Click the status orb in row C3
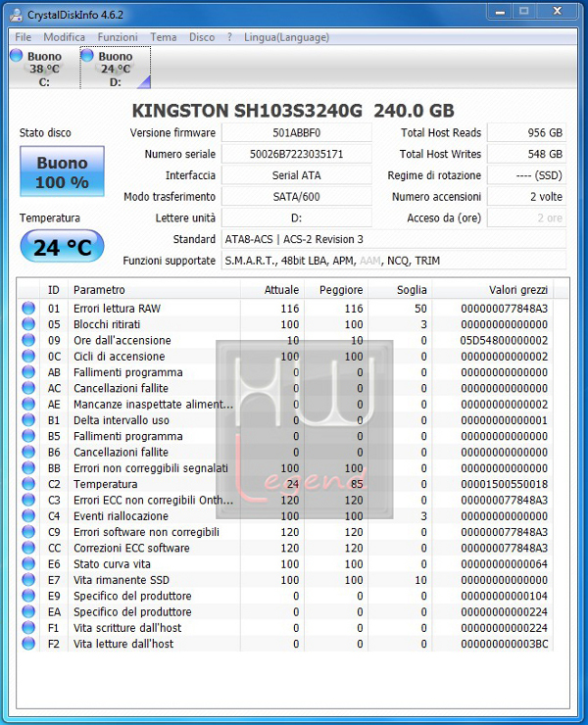The width and height of the screenshot is (588, 725). point(28,500)
